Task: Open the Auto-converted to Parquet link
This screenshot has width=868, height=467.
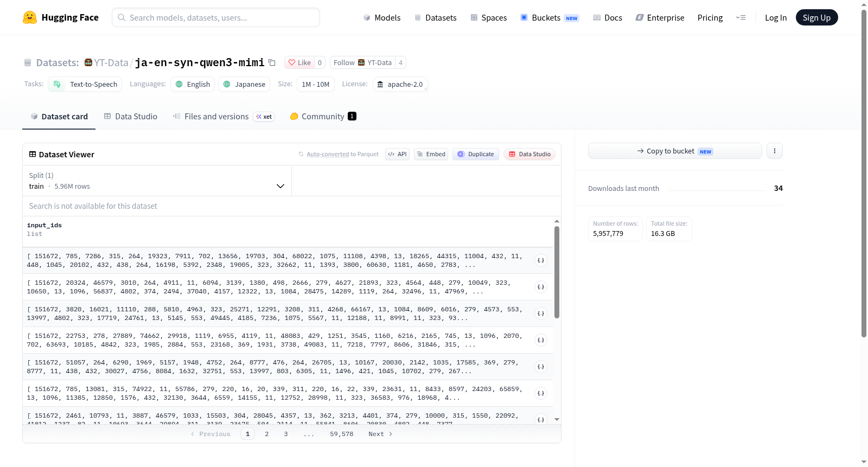Action: tap(328, 155)
